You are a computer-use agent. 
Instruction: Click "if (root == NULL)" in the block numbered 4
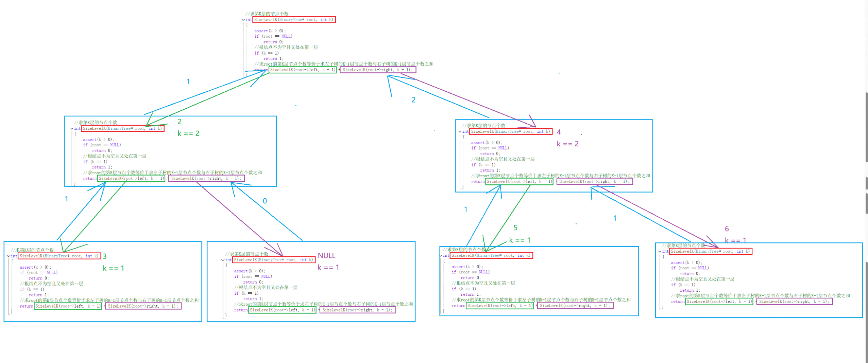pyautogui.click(x=490, y=148)
